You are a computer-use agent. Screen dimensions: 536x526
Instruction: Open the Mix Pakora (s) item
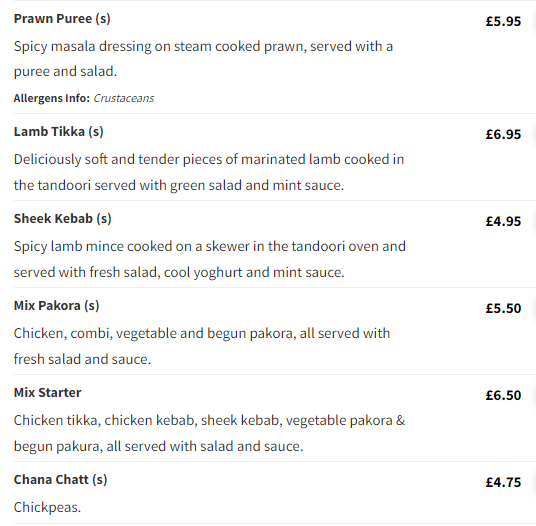point(56,306)
